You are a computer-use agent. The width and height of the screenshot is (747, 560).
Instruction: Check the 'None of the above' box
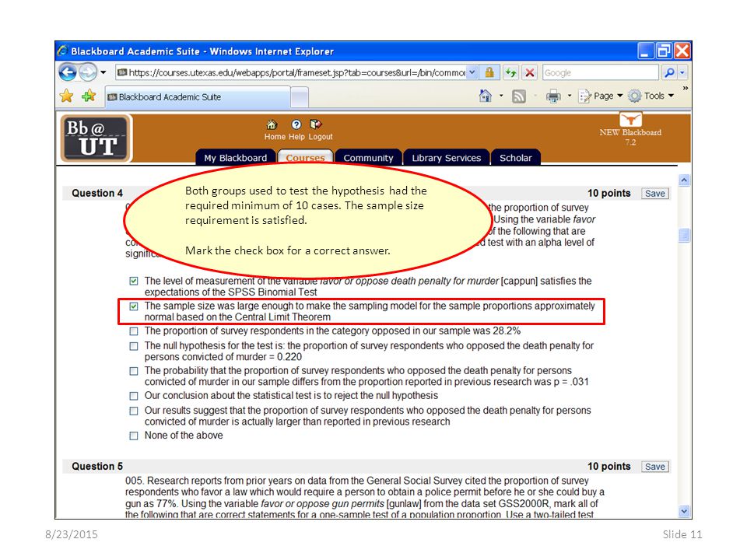134,436
